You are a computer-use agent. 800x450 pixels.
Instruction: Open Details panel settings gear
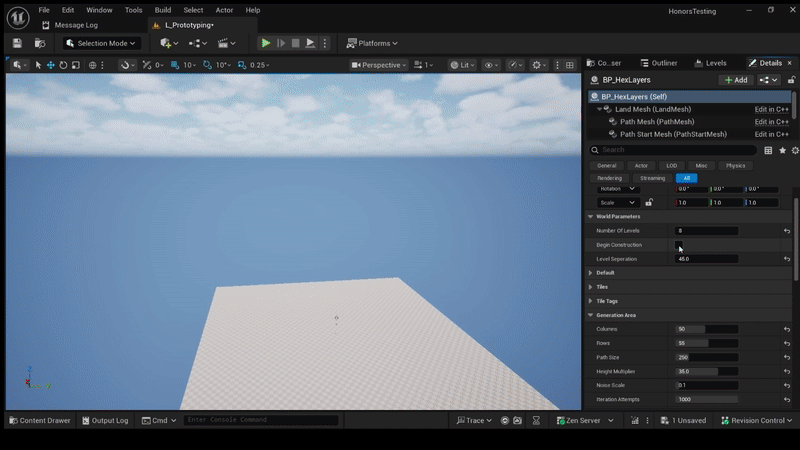pyautogui.click(x=794, y=150)
